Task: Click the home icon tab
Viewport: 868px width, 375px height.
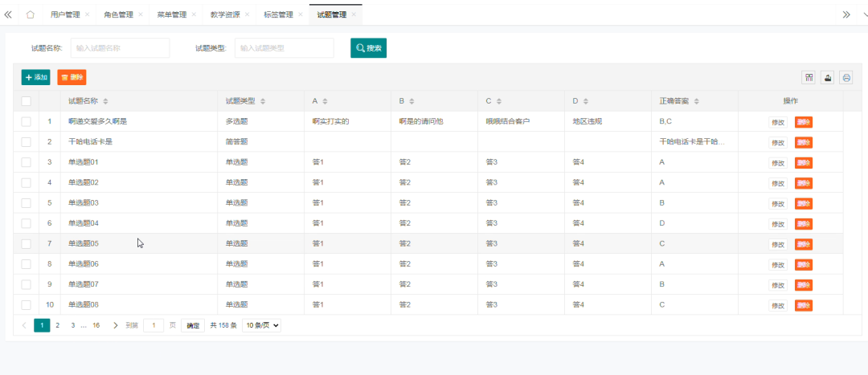Action: pyautogui.click(x=30, y=14)
